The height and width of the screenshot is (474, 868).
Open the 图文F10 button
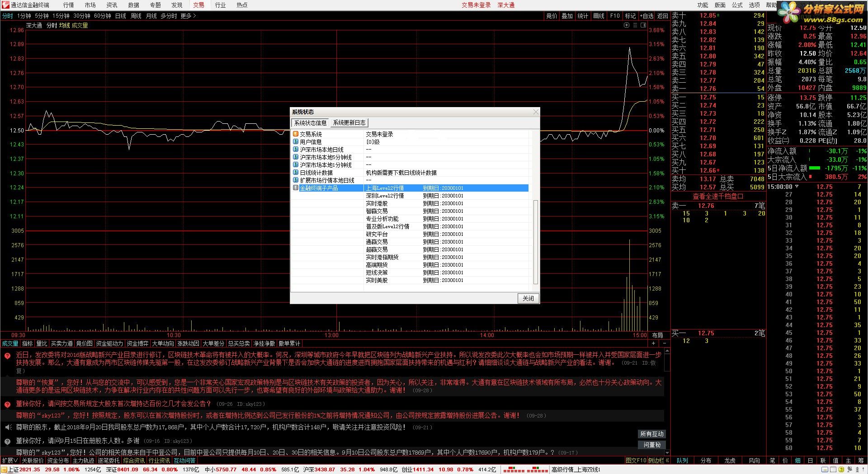636,460
